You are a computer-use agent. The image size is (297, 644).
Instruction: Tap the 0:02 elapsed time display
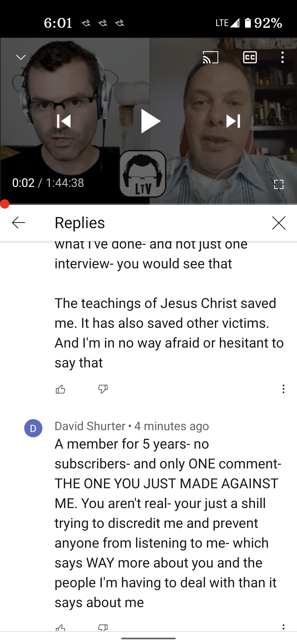click(23, 183)
